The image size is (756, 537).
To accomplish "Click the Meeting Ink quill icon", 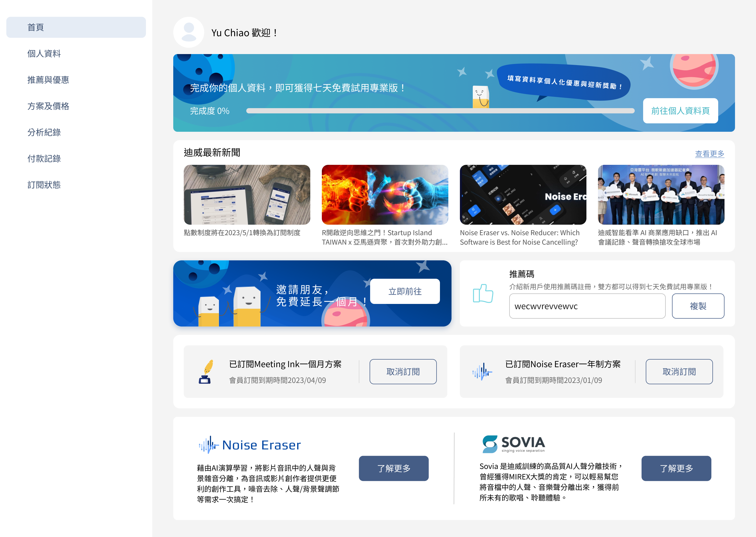I will (206, 372).
